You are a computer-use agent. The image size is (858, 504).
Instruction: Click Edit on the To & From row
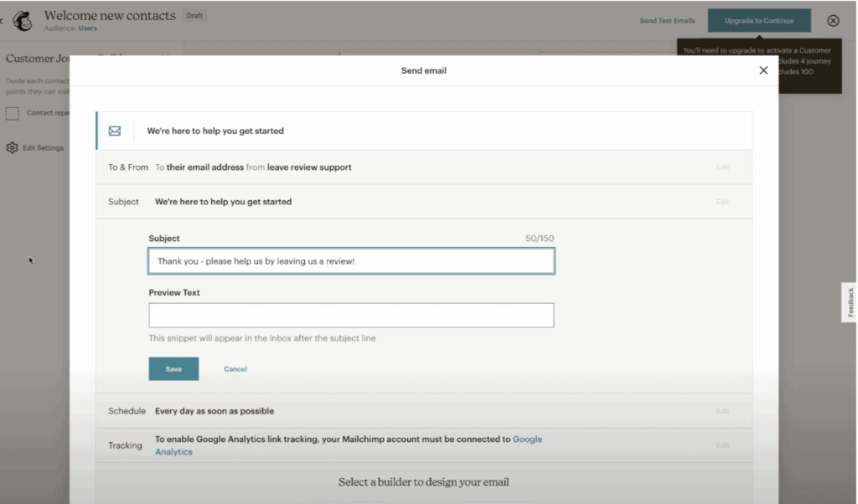(721, 167)
